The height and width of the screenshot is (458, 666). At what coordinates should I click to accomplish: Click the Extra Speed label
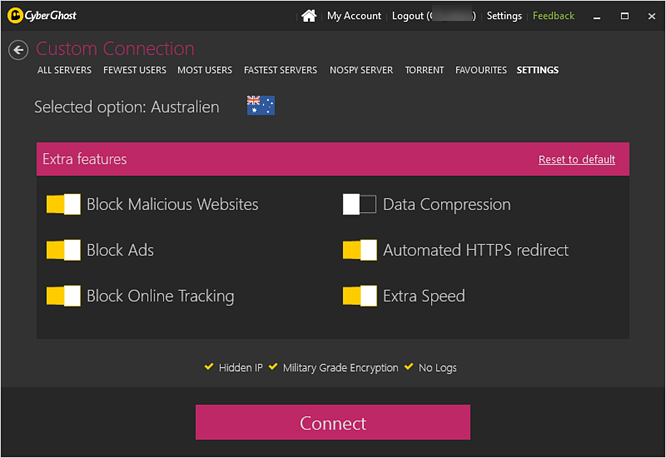[x=424, y=296]
